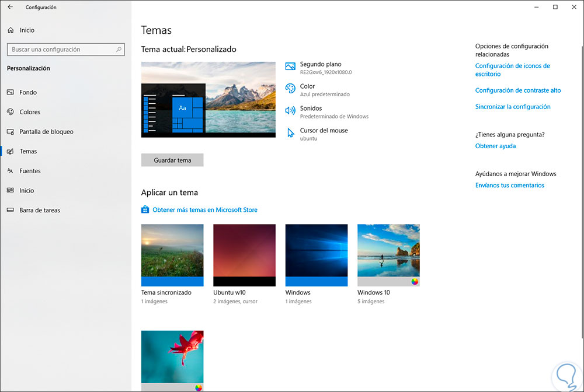Click the Inicio home icon

point(11,30)
